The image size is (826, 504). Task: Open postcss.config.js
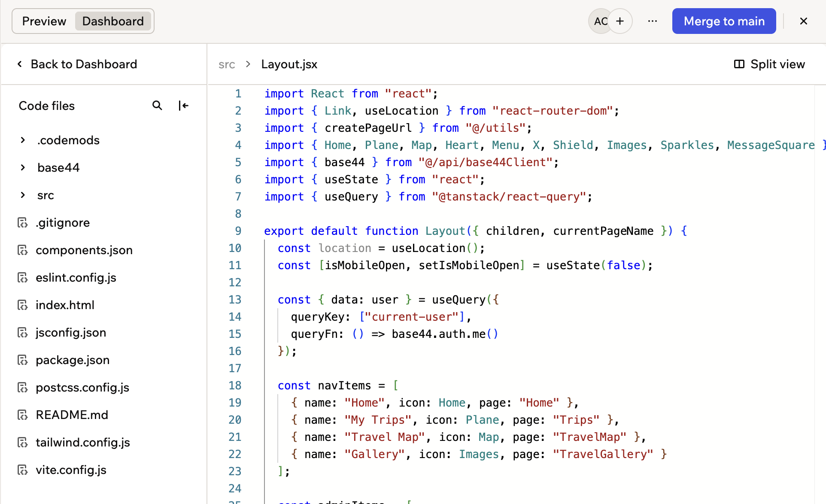82,388
